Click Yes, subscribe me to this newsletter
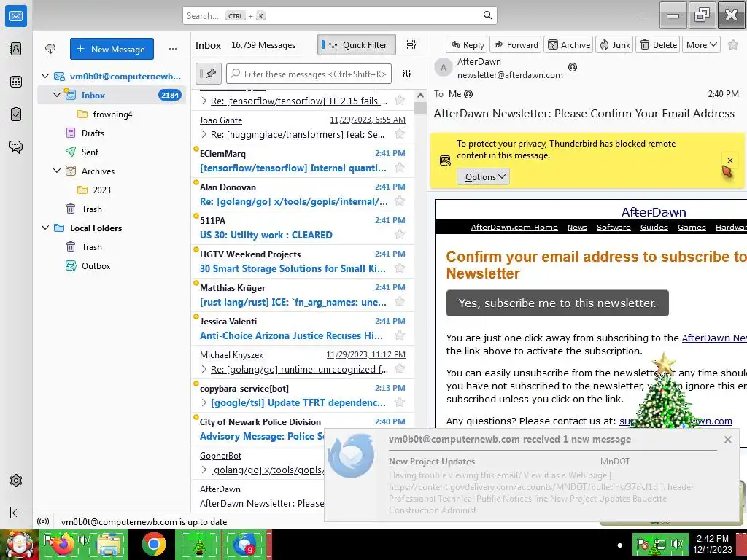Screen dimensions: 747x560 pyautogui.click(x=557, y=303)
